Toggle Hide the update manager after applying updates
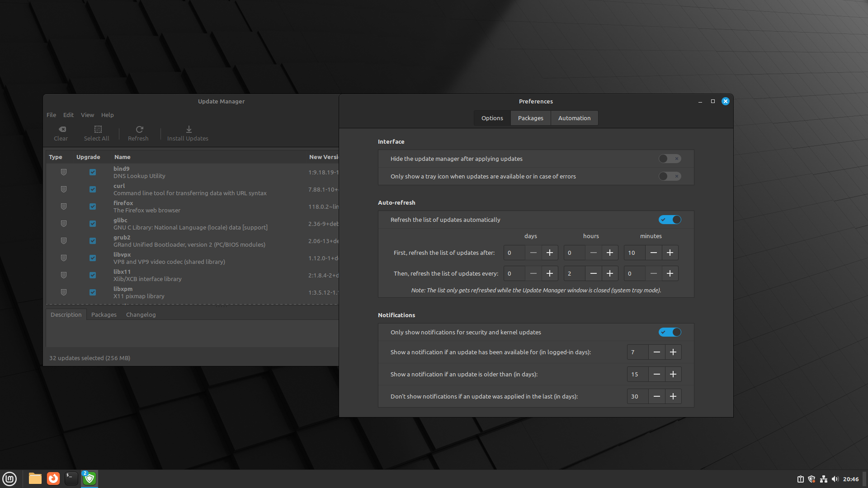 coord(670,159)
